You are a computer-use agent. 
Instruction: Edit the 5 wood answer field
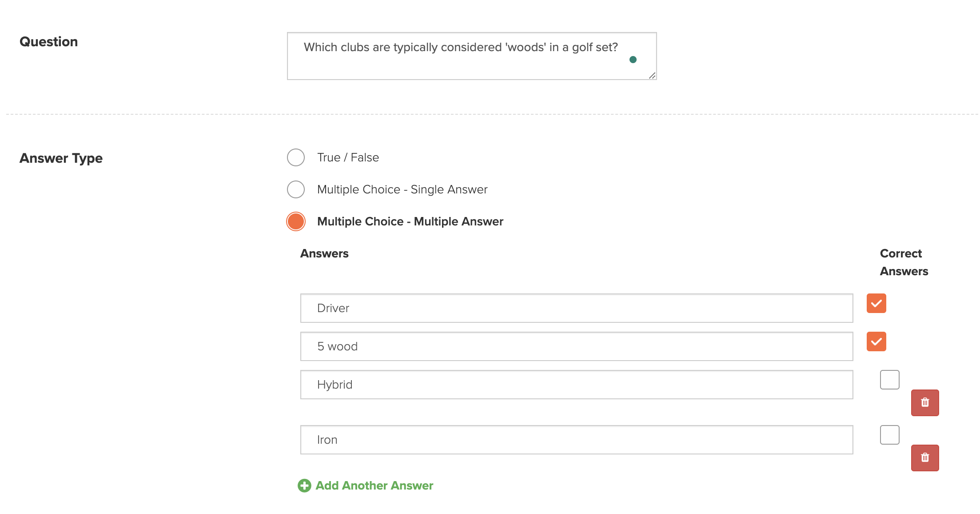[577, 346]
